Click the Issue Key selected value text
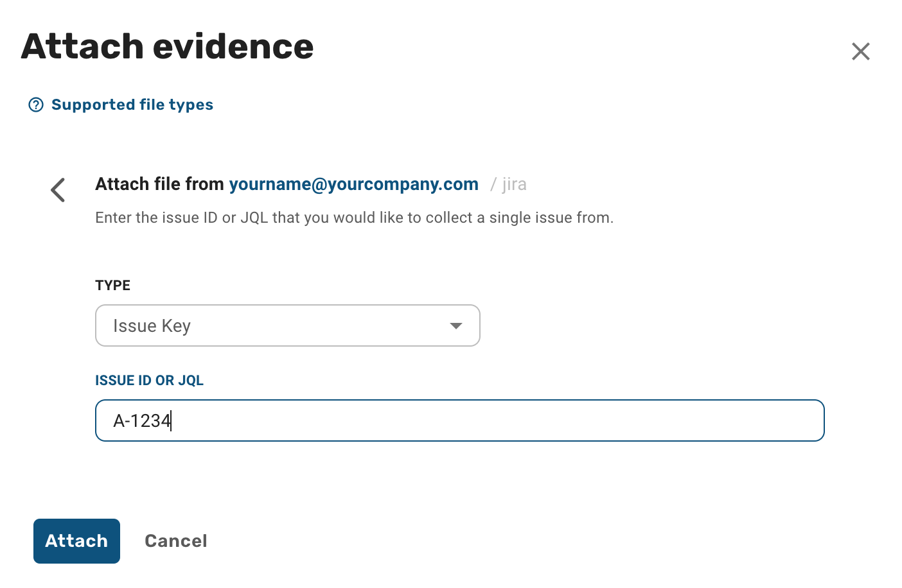 click(152, 326)
